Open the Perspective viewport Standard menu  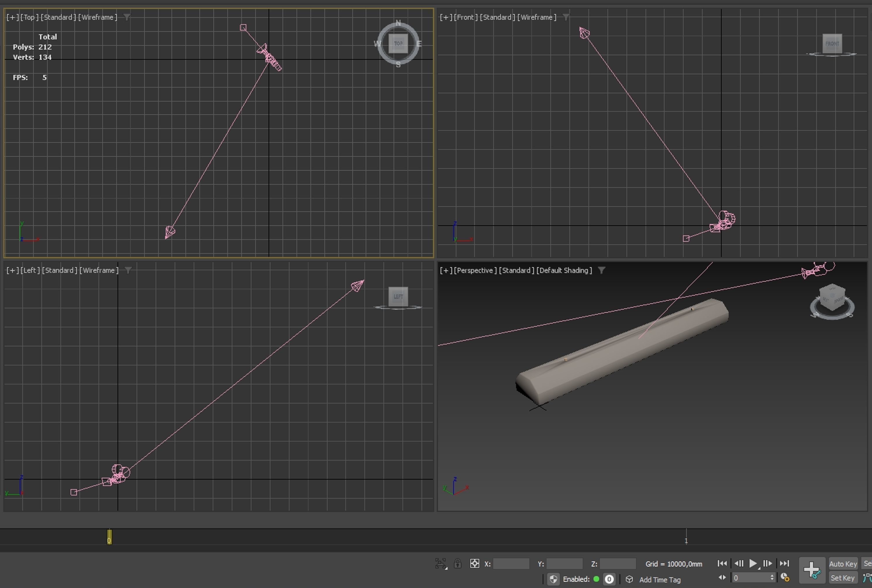click(516, 270)
